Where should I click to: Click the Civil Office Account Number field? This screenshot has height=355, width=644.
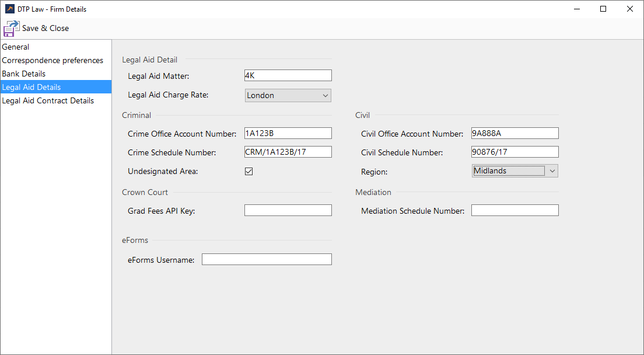pos(514,133)
